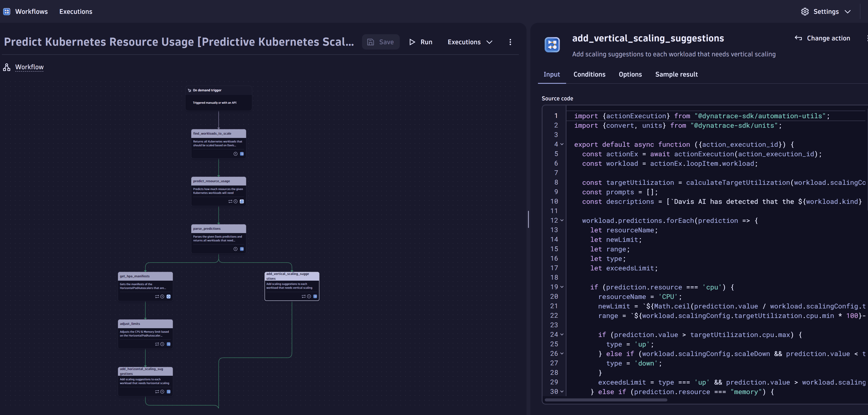
Task: Collapse code fold arrow at line 19
Action: click(x=562, y=287)
